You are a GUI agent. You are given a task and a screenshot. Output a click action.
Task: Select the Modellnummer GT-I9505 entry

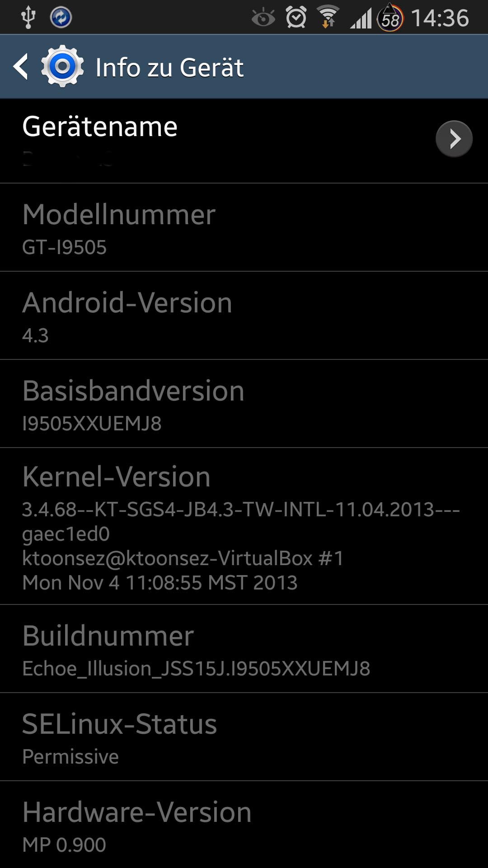point(244,227)
